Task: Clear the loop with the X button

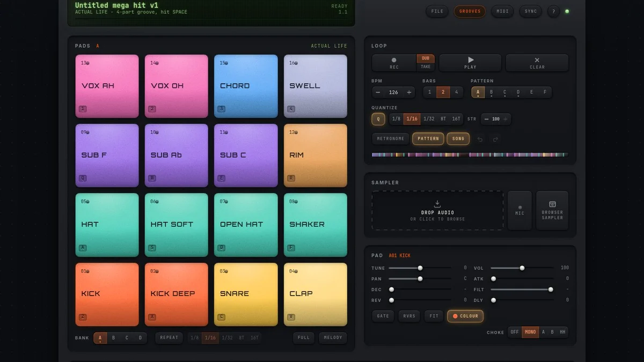Action: pos(537,63)
